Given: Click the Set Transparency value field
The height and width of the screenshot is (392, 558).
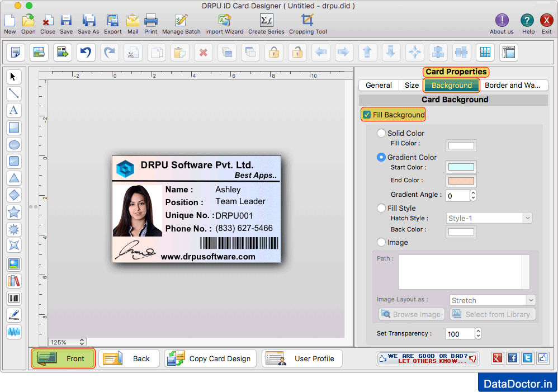Looking at the screenshot, I should [x=460, y=334].
